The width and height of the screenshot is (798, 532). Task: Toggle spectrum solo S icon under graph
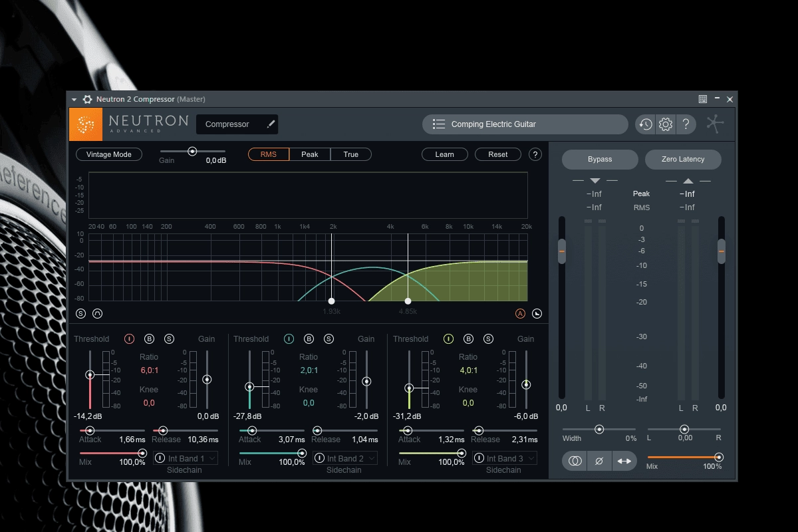coord(81,313)
